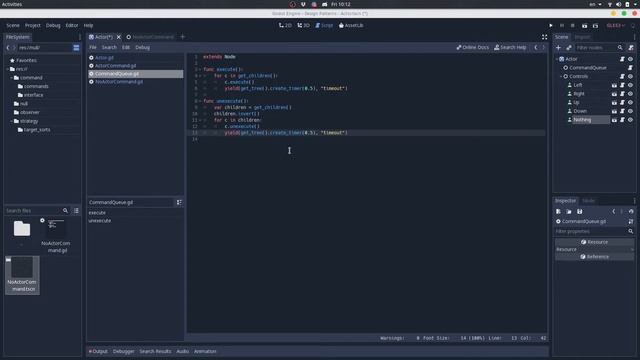Viewport: 640px width, 360px height.
Task: Select NoActorCommand.gd in script list
Action: tap(136, 82)
